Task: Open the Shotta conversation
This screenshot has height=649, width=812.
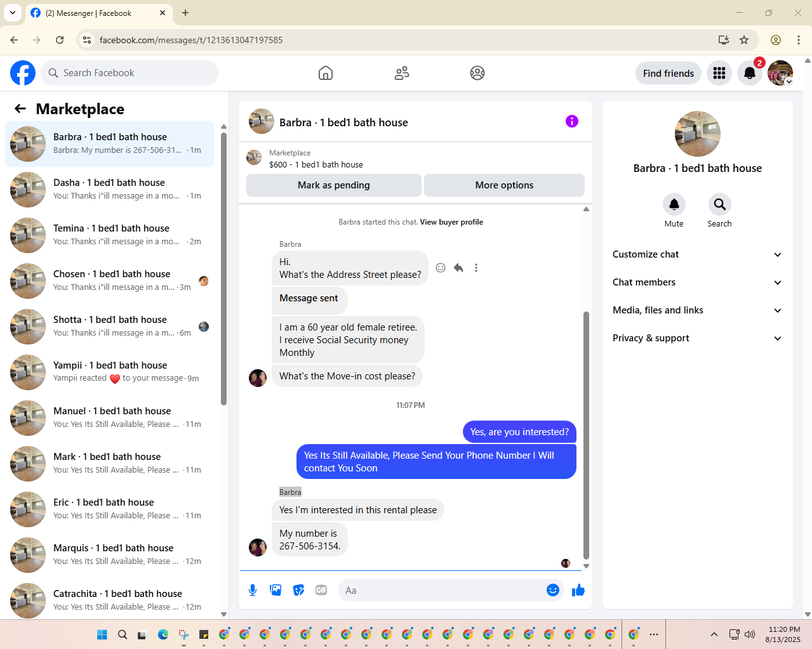Action: (x=109, y=327)
